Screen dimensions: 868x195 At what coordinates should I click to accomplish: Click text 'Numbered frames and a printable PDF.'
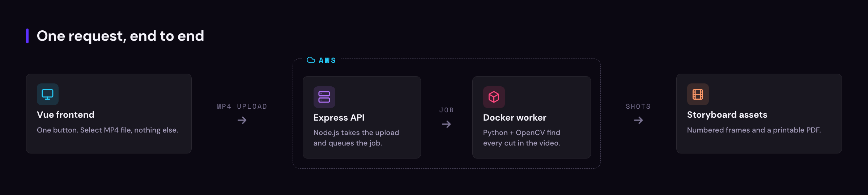click(x=754, y=130)
